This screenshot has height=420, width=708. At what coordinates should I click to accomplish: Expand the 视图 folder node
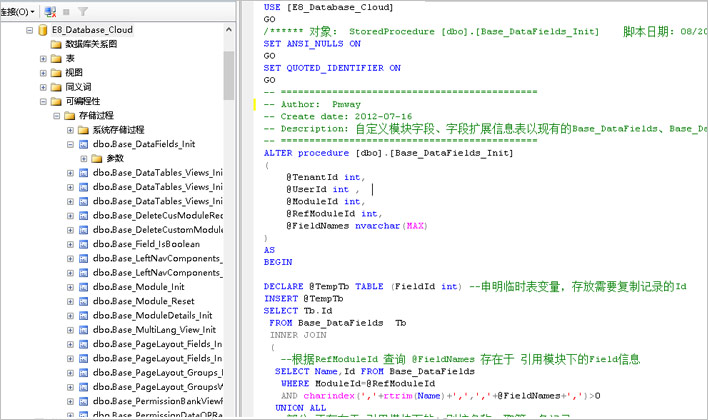coord(43,73)
